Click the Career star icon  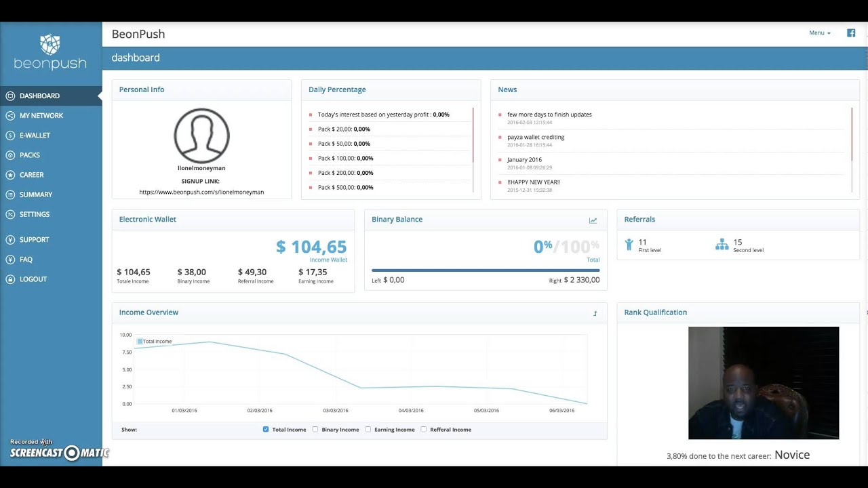(10, 175)
